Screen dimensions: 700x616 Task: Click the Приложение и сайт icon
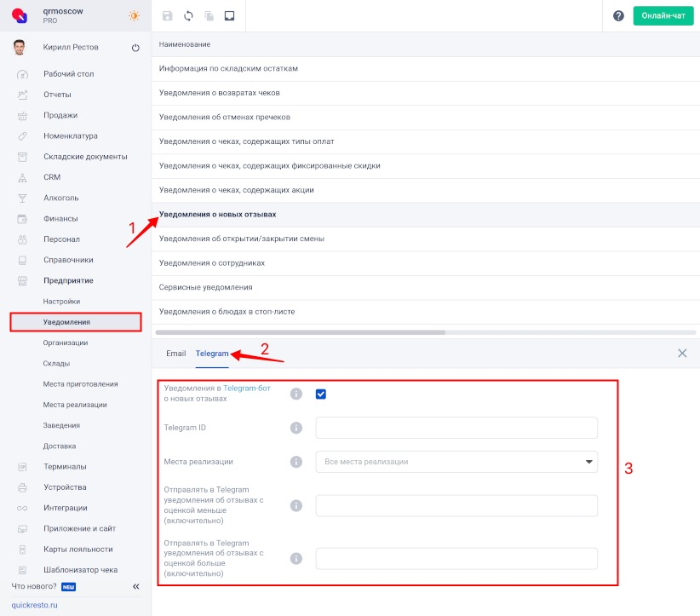(x=22, y=529)
